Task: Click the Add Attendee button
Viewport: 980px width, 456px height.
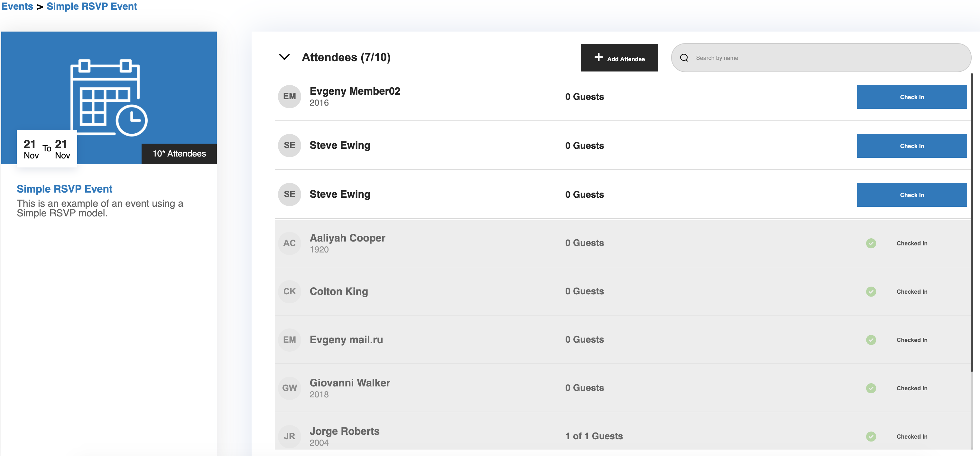Action: click(619, 58)
